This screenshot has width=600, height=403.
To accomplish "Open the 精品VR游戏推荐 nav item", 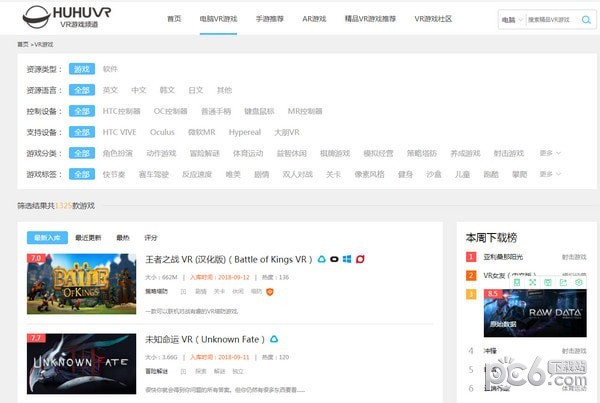I will [370, 19].
